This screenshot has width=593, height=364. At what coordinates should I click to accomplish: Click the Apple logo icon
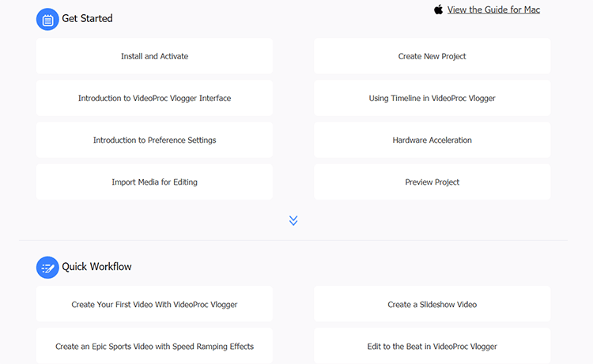click(439, 9)
